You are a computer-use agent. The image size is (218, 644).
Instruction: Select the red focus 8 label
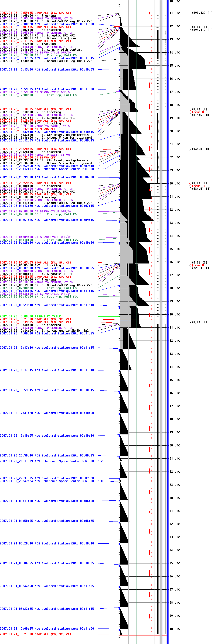tap(198, 265)
